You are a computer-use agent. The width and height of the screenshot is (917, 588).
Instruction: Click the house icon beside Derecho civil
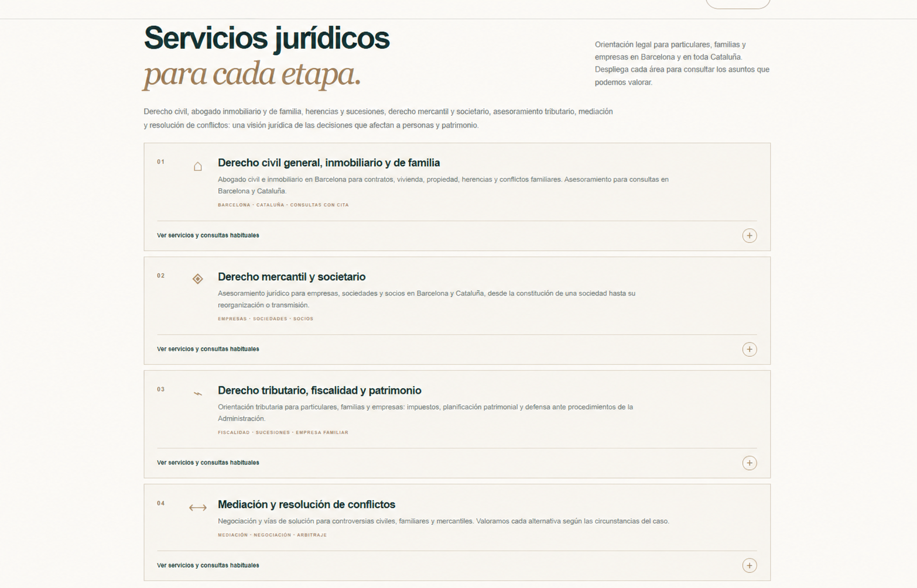(198, 166)
